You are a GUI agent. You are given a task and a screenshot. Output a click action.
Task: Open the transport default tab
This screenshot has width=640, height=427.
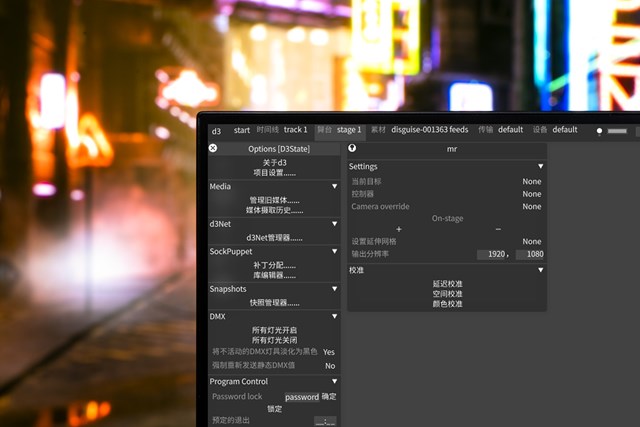coord(510,130)
